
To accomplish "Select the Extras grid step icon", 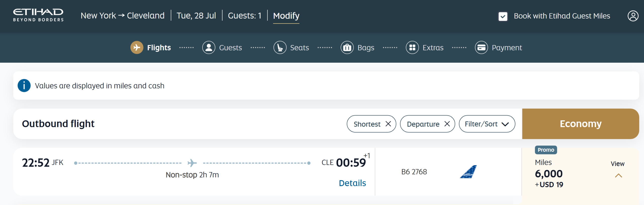I will coord(412,47).
